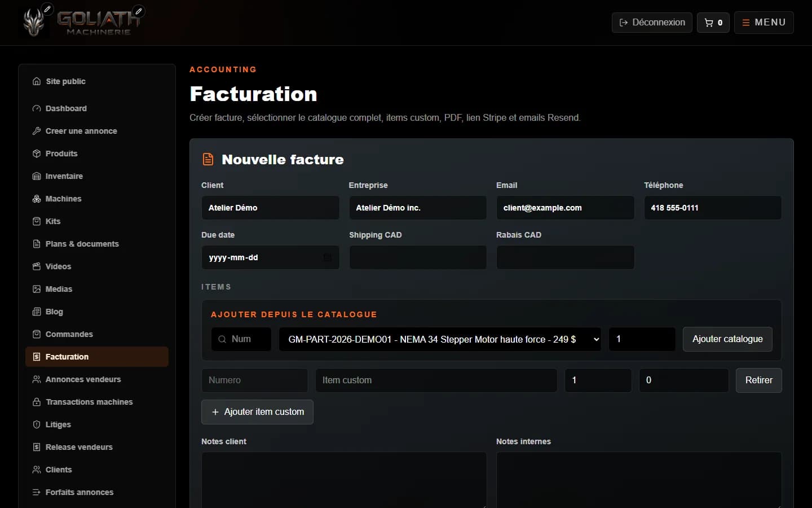Click the shield icon for Litiges
812x508 pixels.
pos(37,424)
